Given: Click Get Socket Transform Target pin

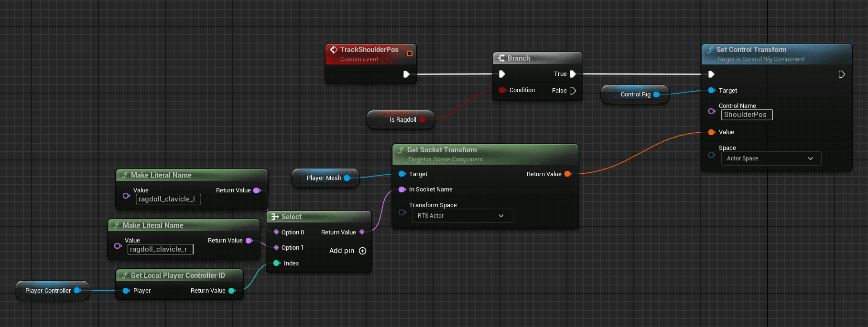Looking at the screenshot, I should 402,174.
